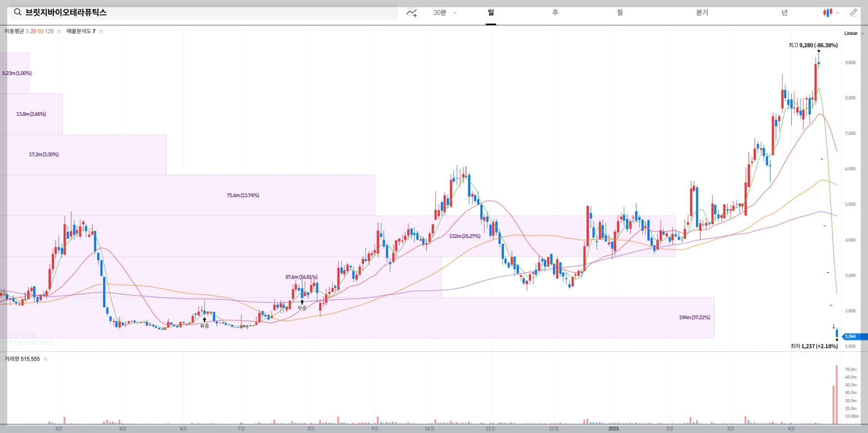Image resolution: width=868 pixels, height=433 pixels.
Task: Open the Linear scale dropdown
Action: click(x=854, y=33)
